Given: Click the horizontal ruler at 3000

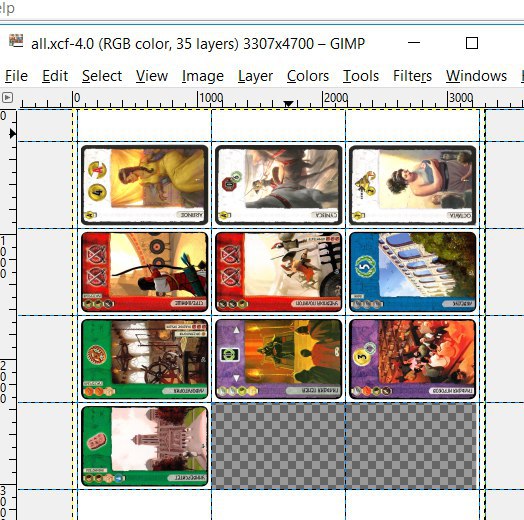Looking at the screenshot, I should point(461,98).
